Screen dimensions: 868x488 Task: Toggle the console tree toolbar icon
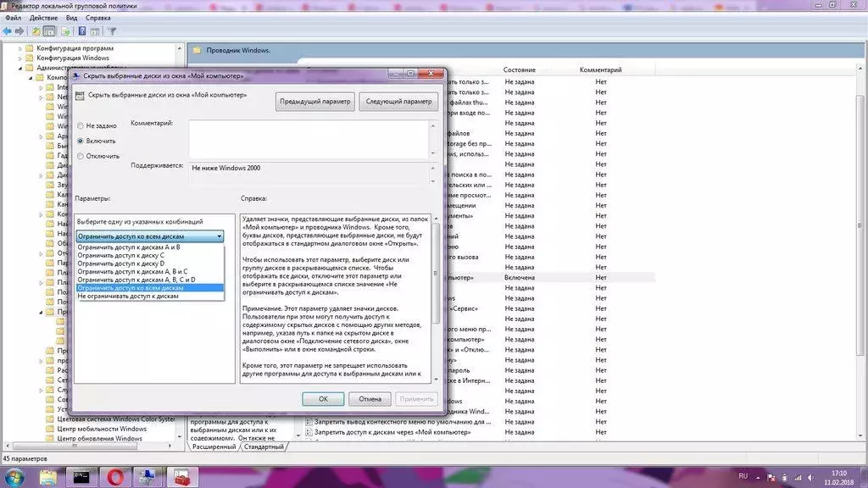49,31
